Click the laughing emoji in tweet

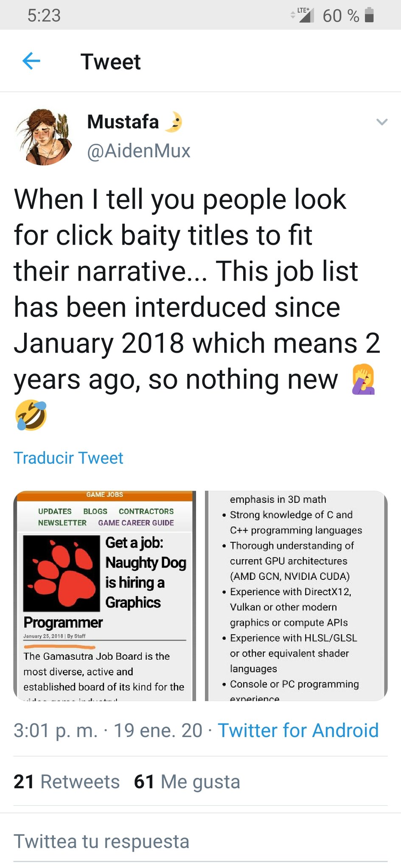tap(31, 415)
